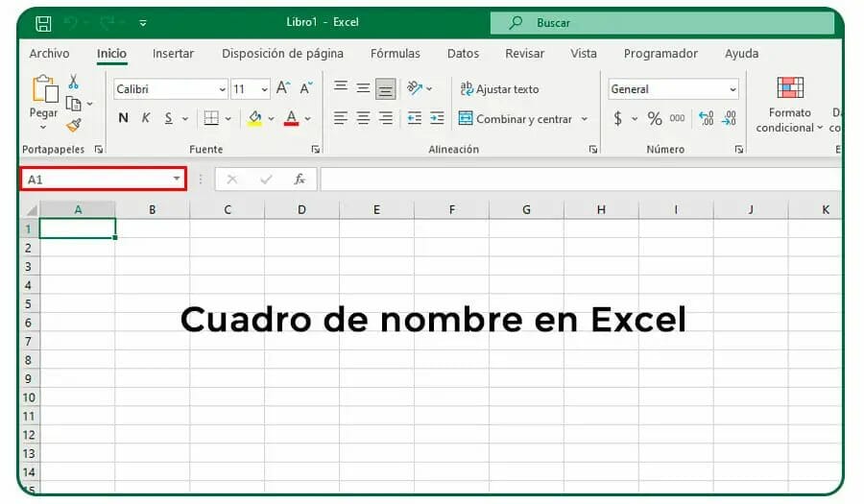This screenshot has width=864, height=504.
Task: Toggle bold with the N button
Action: 123,118
